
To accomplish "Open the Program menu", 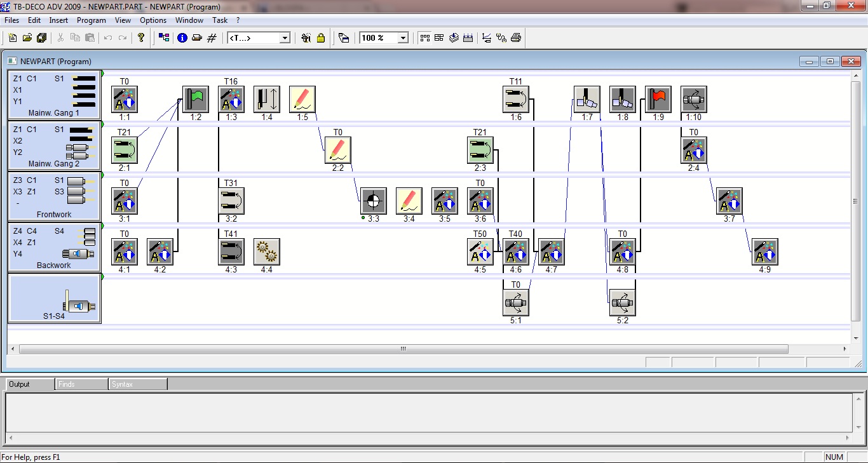I will 92,20.
